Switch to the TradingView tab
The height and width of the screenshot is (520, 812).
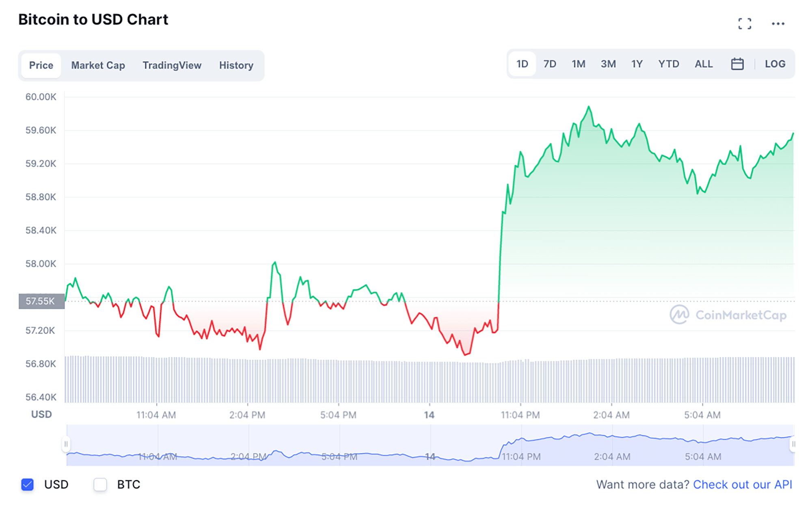click(x=172, y=65)
